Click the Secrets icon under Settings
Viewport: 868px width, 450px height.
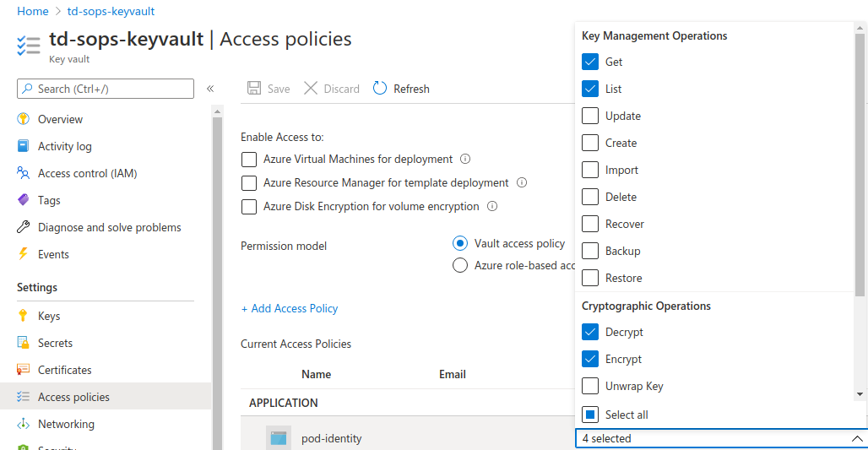coord(24,343)
